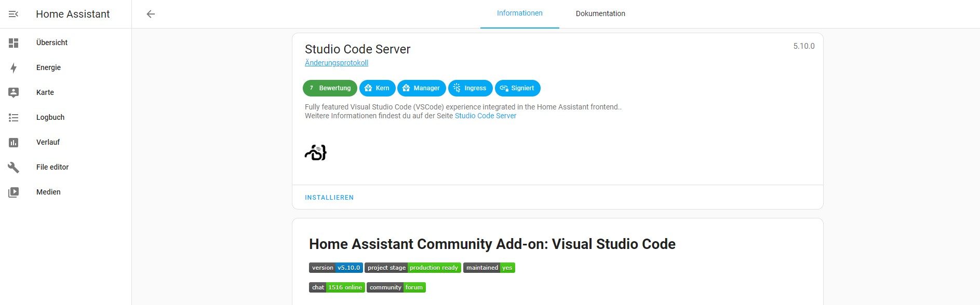
Task: Click the project stage production ready badge
Action: point(413,268)
